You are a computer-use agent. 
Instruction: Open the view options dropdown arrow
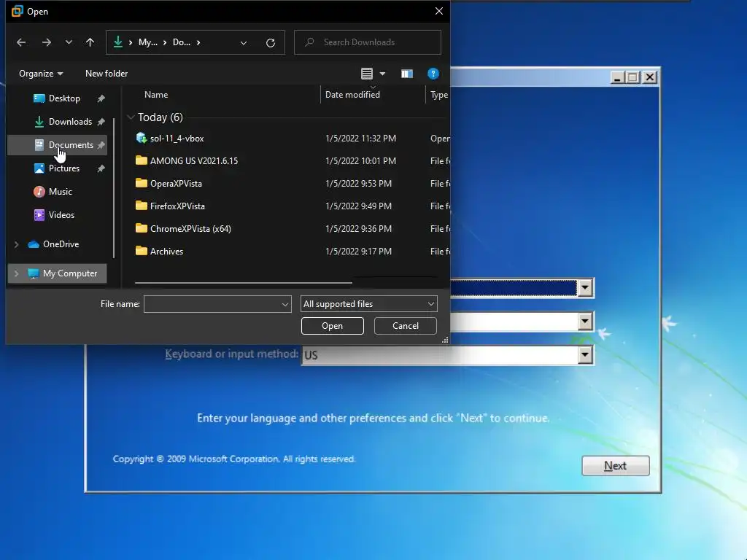(x=382, y=74)
